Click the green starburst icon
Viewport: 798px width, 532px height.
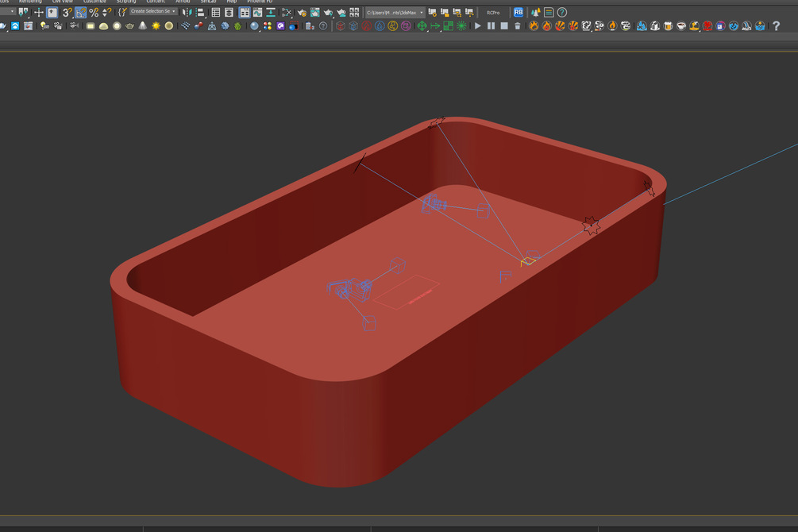tap(461, 26)
